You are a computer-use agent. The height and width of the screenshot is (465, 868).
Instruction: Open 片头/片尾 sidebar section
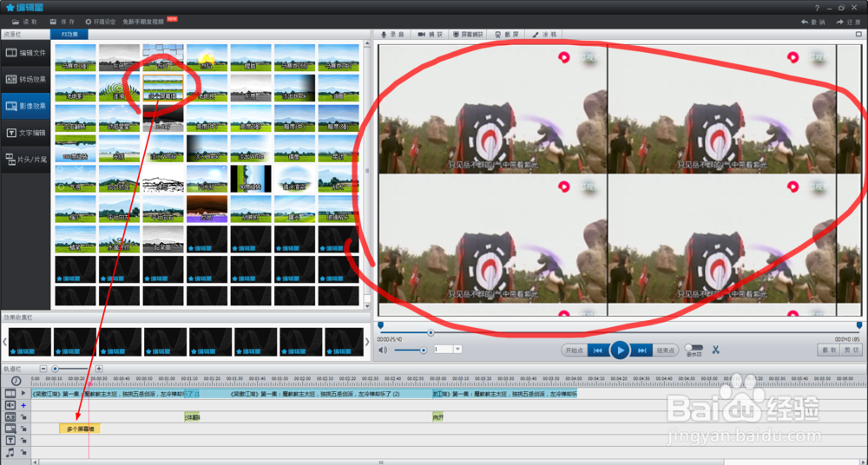(x=25, y=160)
